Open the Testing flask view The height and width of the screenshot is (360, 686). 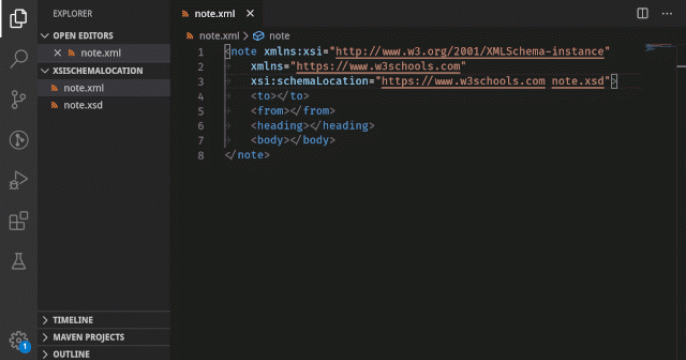pyautogui.click(x=18, y=261)
